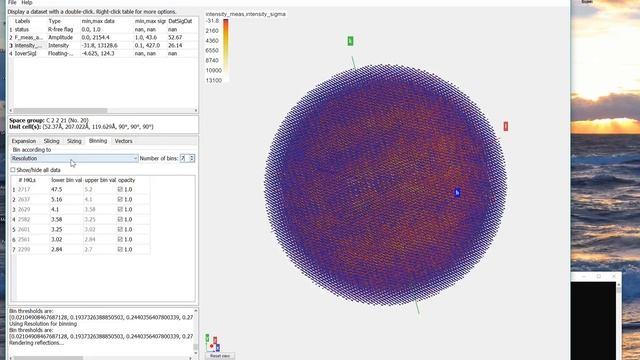
Task: Click the log panel's scroll up arrow
Action: (196, 311)
